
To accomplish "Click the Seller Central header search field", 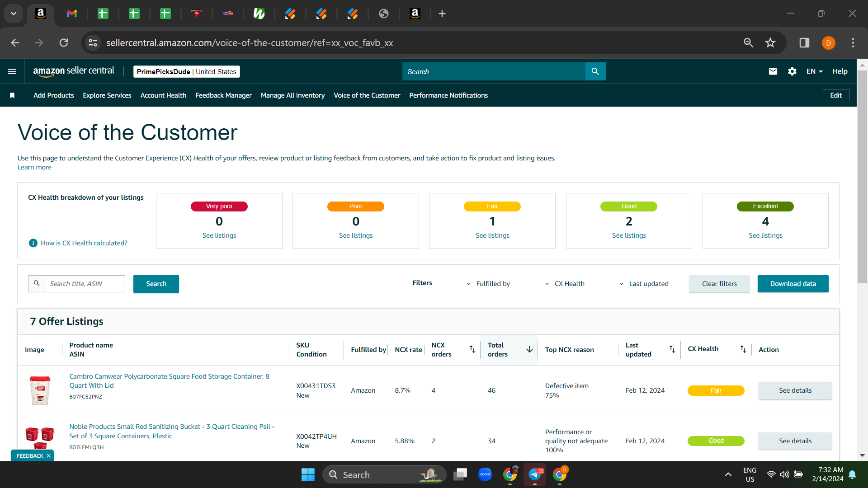I will (494, 71).
